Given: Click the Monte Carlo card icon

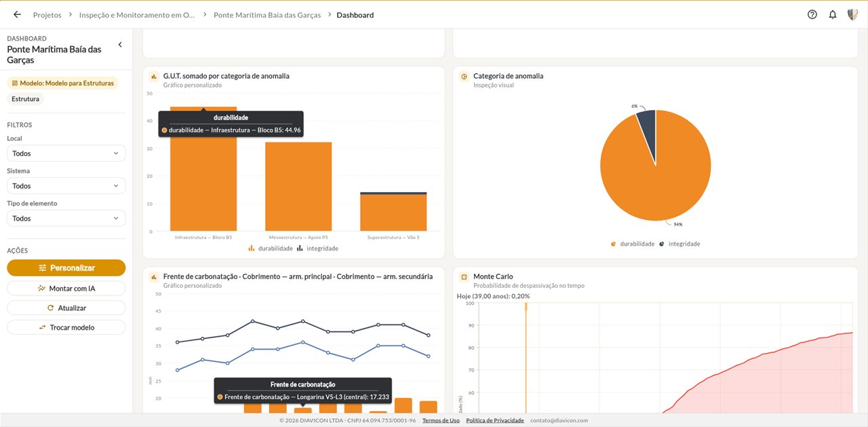Looking at the screenshot, I should point(464,277).
